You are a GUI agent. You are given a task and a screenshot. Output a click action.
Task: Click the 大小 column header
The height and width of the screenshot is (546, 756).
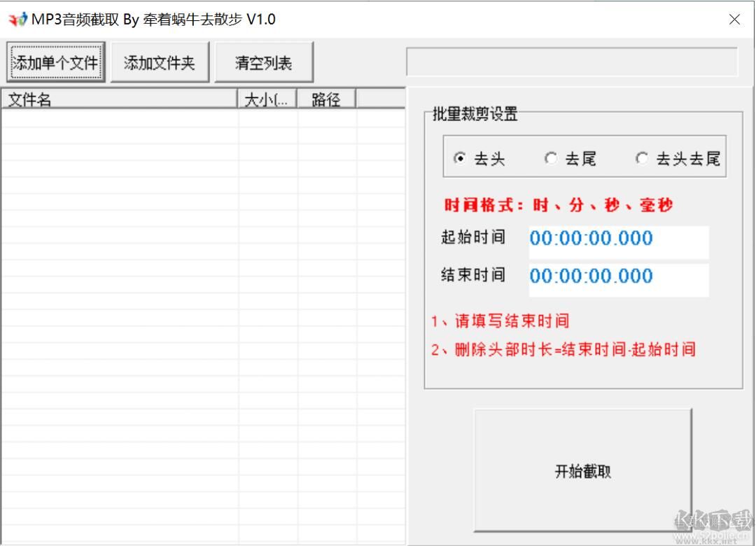267,99
